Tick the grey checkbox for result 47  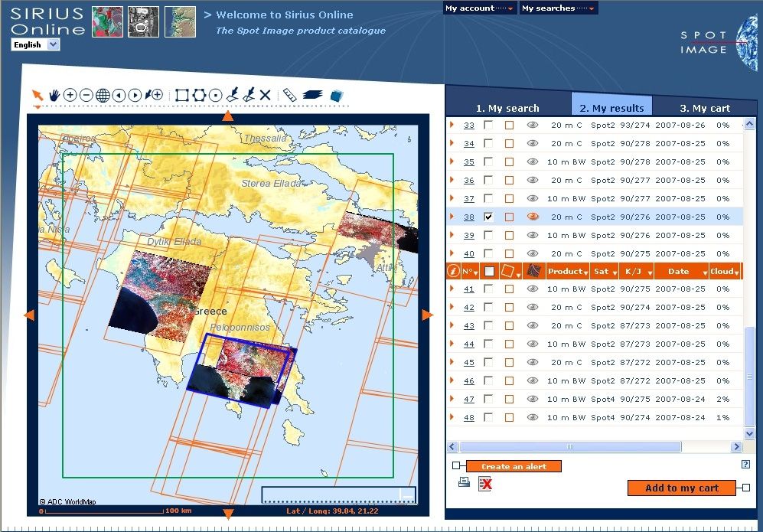coord(488,399)
